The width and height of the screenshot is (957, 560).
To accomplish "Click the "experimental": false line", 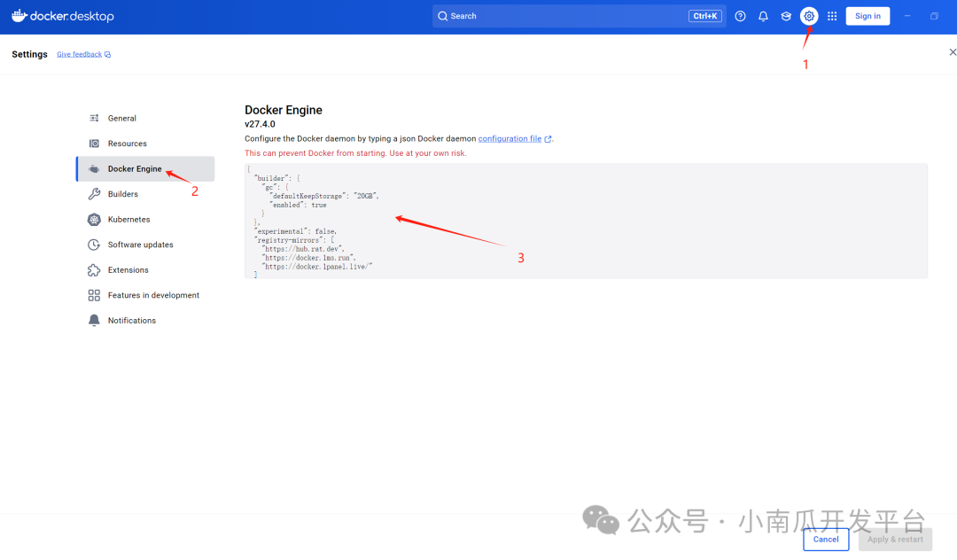I will pos(295,232).
